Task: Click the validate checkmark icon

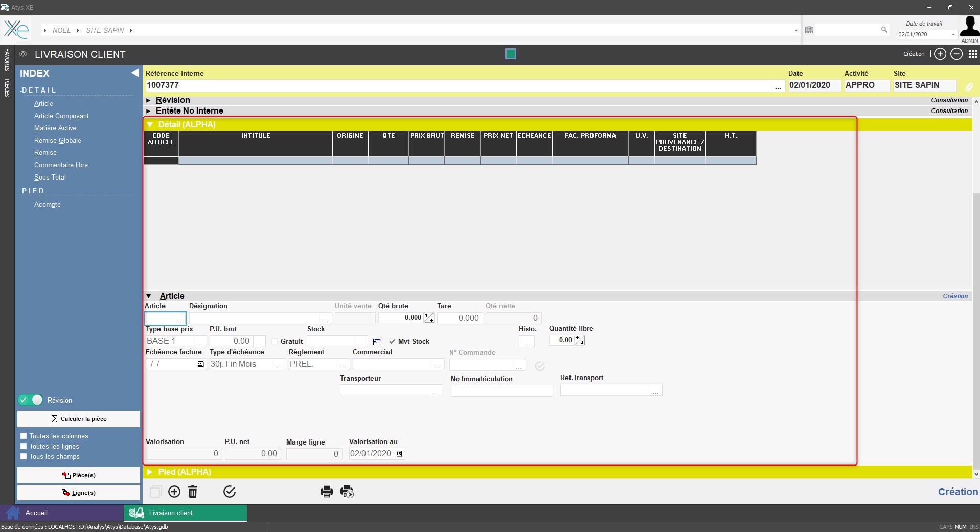Action: [230, 492]
